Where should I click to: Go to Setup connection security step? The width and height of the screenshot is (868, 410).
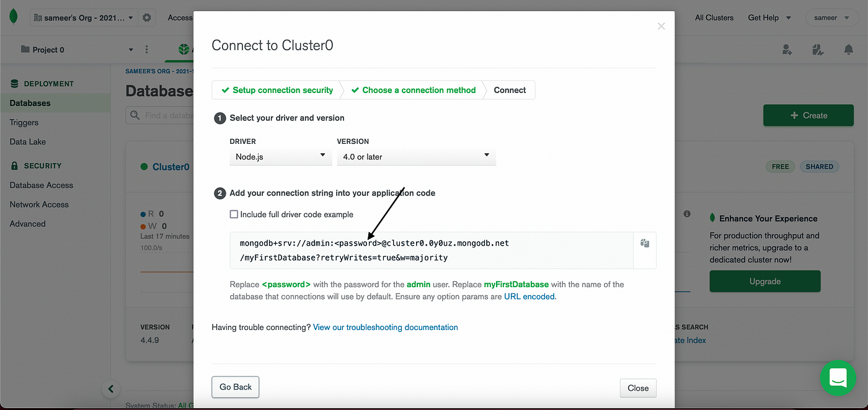coord(277,90)
